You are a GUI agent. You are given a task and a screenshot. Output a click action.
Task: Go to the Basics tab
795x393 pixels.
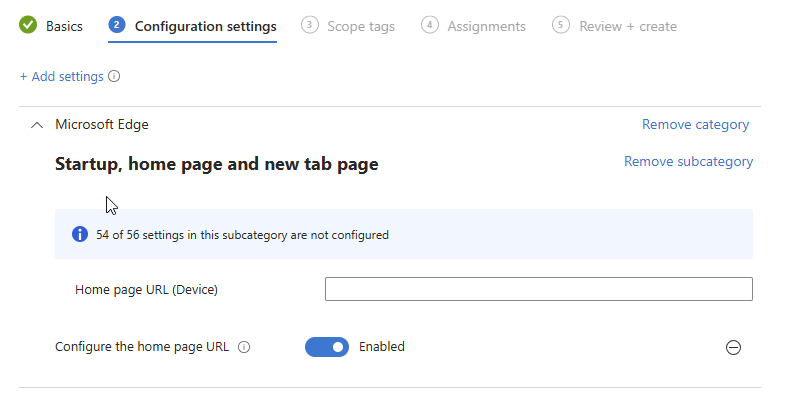(64, 26)
